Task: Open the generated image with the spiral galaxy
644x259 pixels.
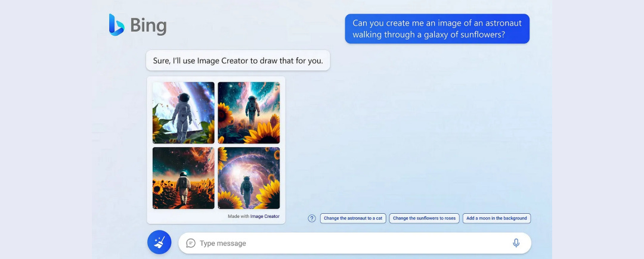Action: click(249, 178)
